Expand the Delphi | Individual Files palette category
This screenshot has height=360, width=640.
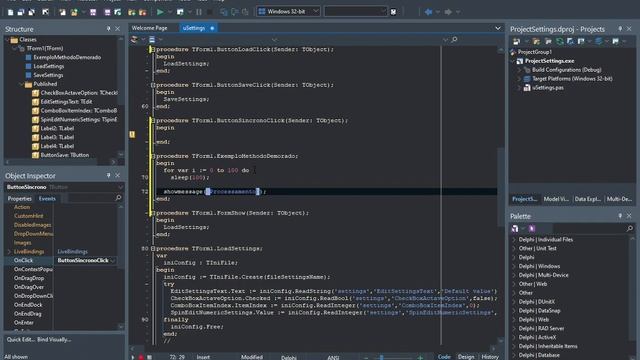click(514, 240)
